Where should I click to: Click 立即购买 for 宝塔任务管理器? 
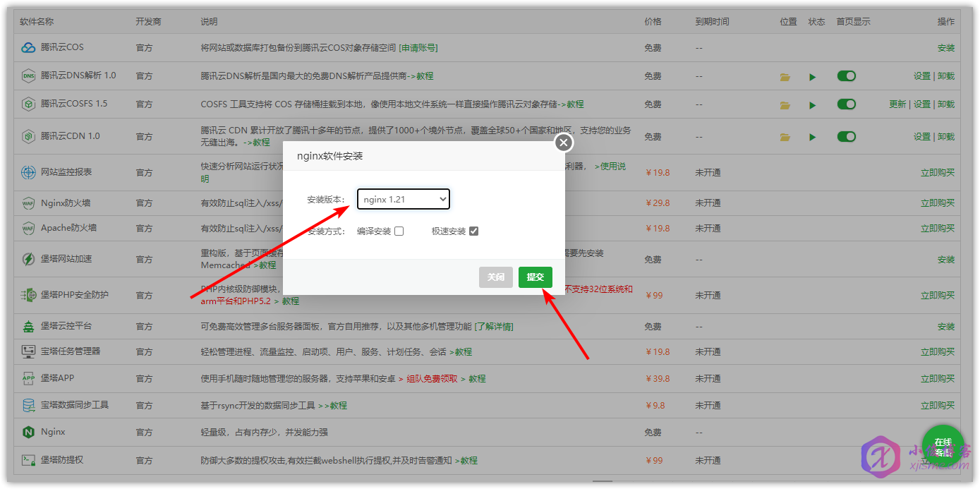[938, 352]
